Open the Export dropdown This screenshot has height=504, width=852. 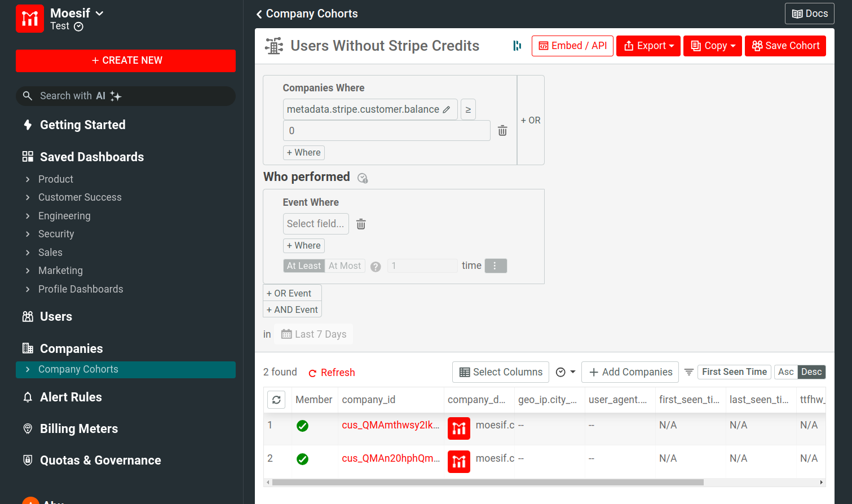coord(648,46)
